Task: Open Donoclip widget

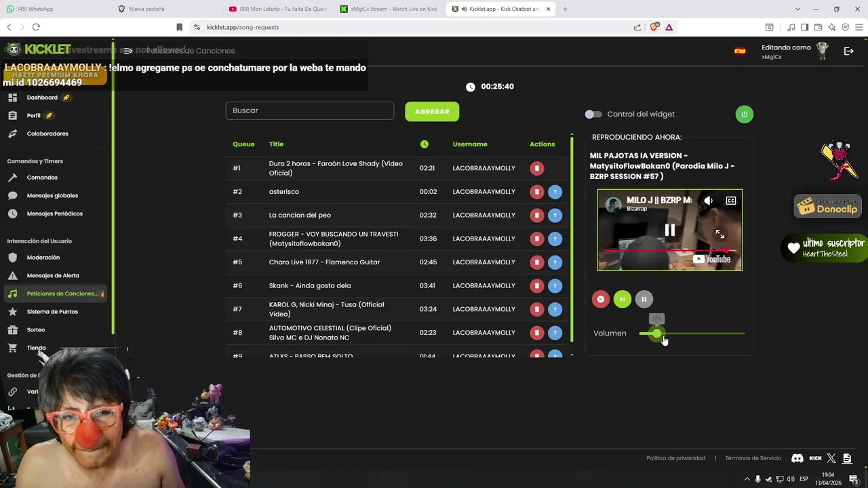Action: tap(827, 207)
